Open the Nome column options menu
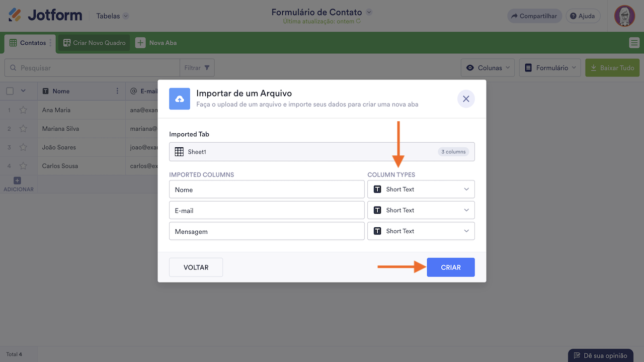The width and height of the screenshot is (644, 362). pyautogui.click(x=117, y=91)
